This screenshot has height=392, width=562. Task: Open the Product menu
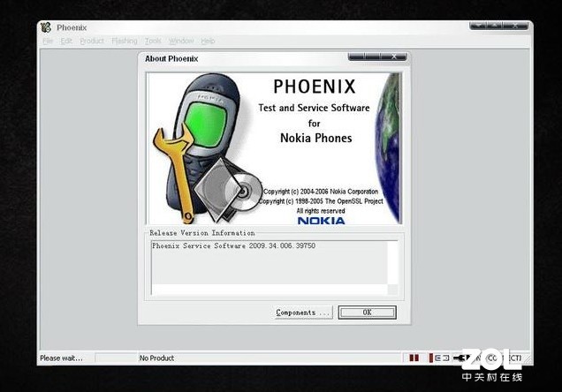pos(92,41)
